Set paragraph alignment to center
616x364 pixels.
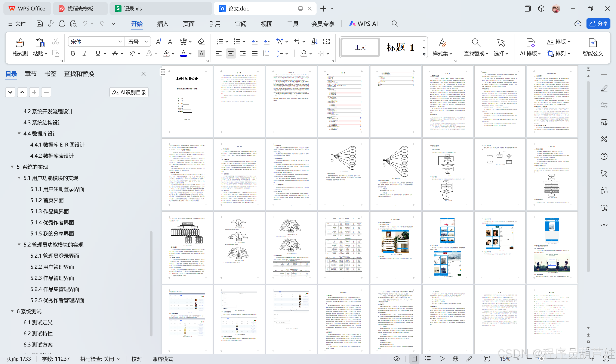[x=231, y=53]
